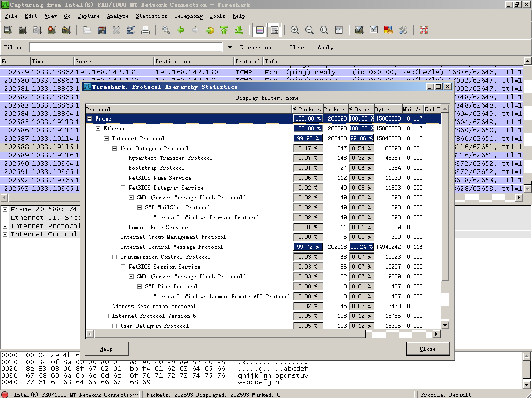Image resolution: width=532 pixels, height=399 pixels.
Task: Toggle packet list colorization
Action: click(x=260, y=30)
